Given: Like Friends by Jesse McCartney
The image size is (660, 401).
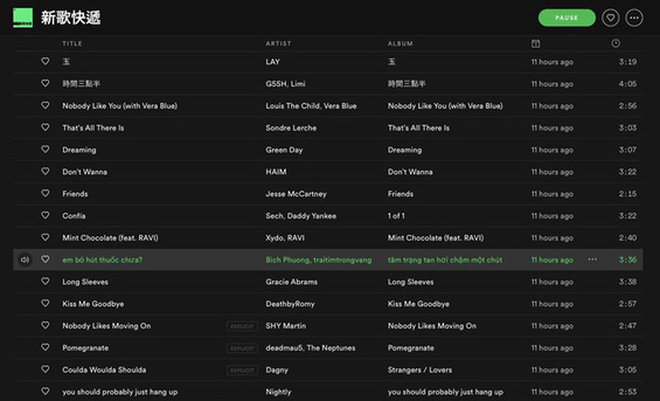Looking at the screenshot, I should pos(45,193).
